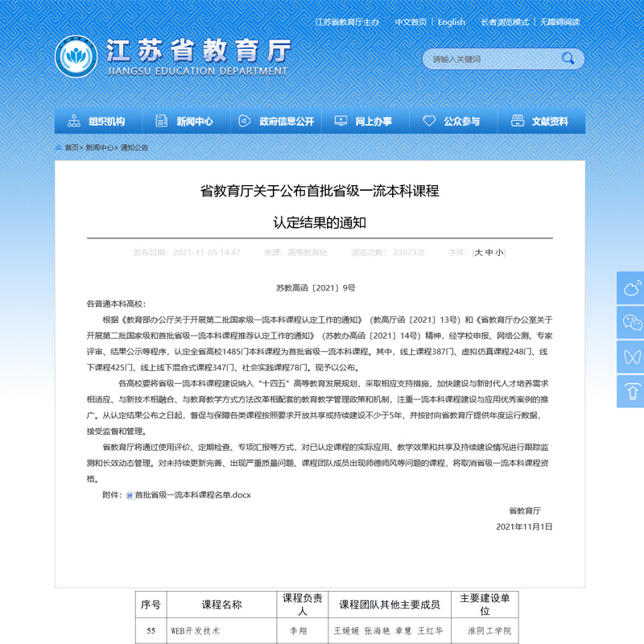Click the monitor icon beside 网上办事
The width and height of the screenshot is (644, 644).
tap(341, 121)
